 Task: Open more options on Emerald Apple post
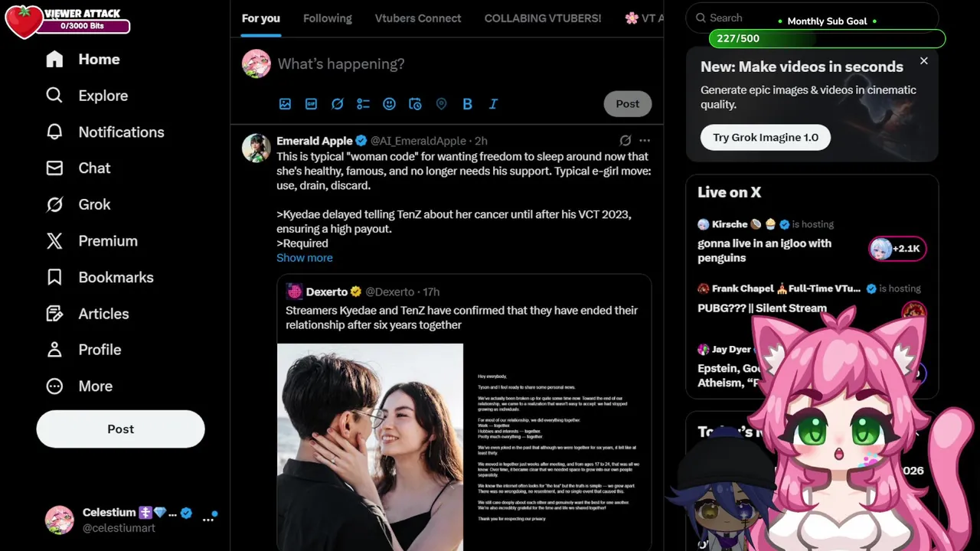click(x=645, y=141)
